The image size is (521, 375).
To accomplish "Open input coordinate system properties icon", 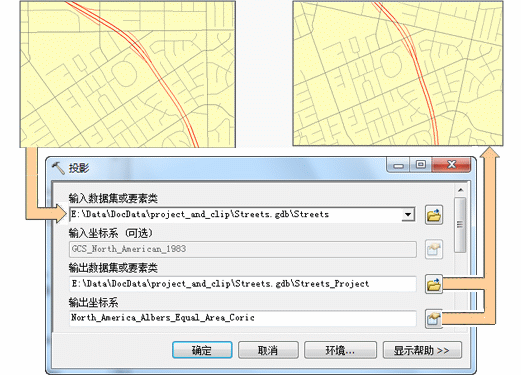I will (434, 249).
